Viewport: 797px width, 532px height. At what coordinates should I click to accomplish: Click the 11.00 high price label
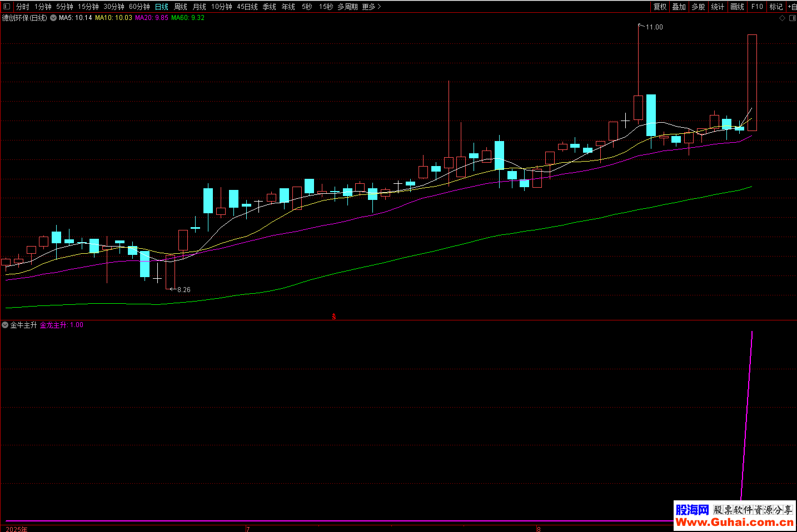pyautogui.click(x=654, y=27)
